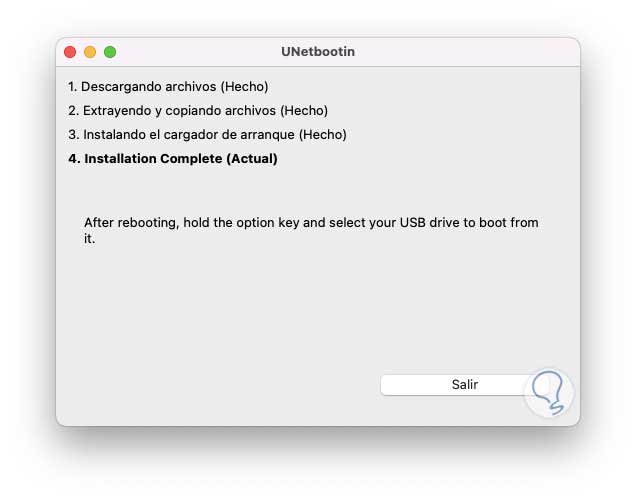Viewport: 636px width, 500px height.
Task: Click '(Hecho)' beside Extrayendo y copiando archivos
Action: coord(304,111)
